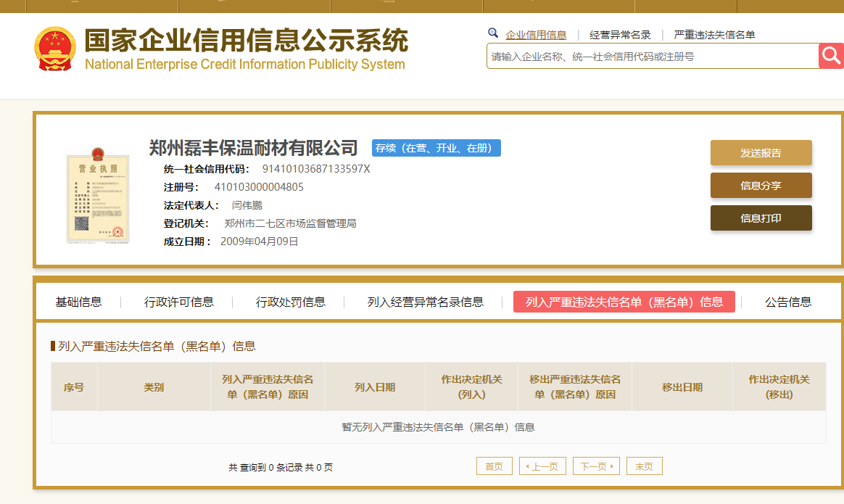This screenshot has height=504, width=844.
Task: Click the 作出决定机关(列入) column header
Action: 471,387
